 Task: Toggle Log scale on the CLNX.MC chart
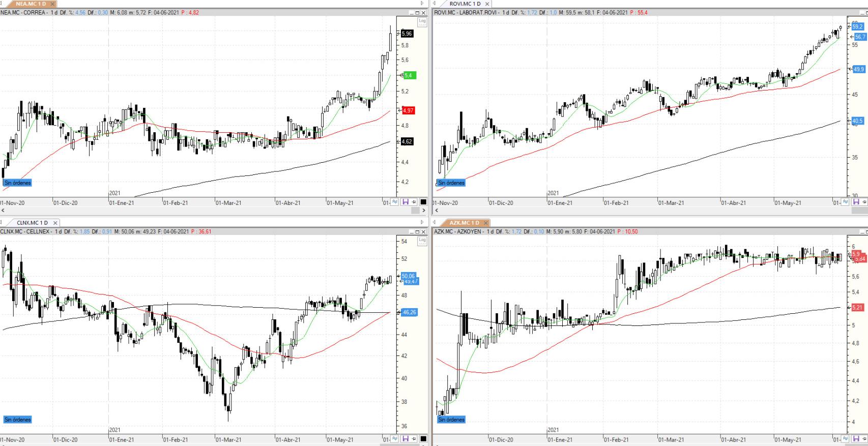pyautogui.click(x=422, y=241)
